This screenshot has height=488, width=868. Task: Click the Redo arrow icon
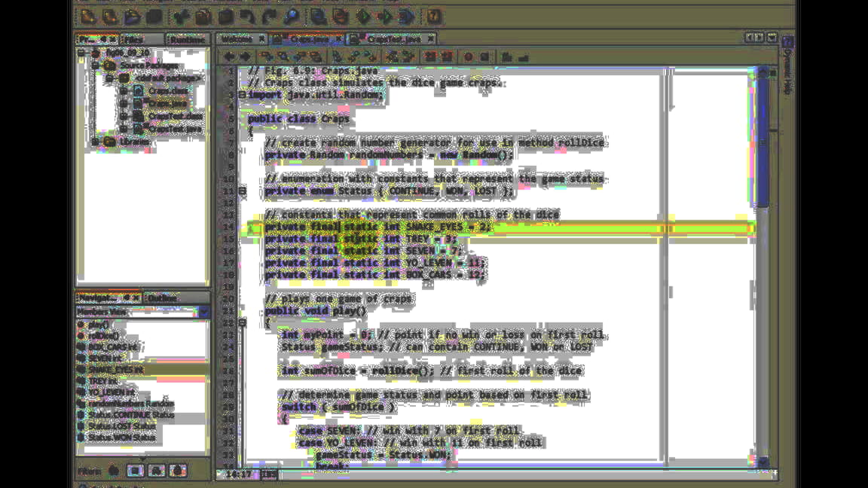269,17
